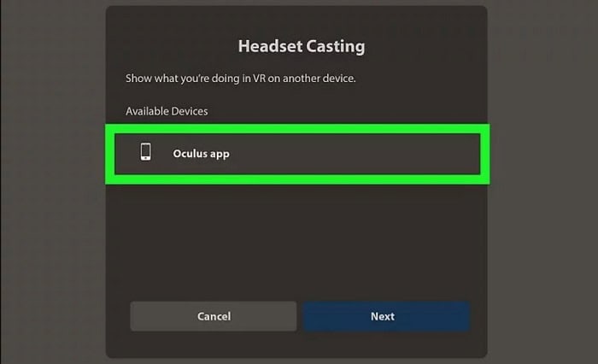Click the Next button
This screenshot has width=598, height=364.
386,316
